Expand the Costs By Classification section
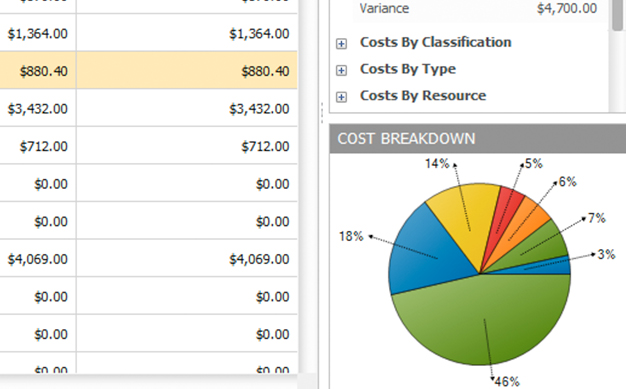626x389 pixels. click(x=341, y=44)
